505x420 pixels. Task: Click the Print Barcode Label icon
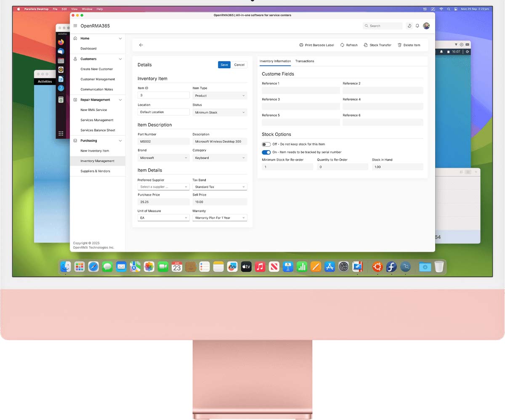click(301, 45)
